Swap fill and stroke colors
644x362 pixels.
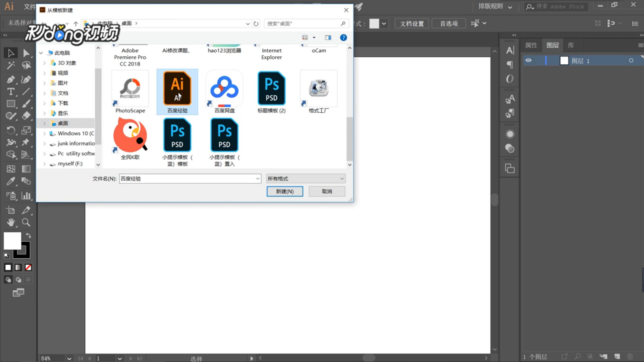[29, 236]
